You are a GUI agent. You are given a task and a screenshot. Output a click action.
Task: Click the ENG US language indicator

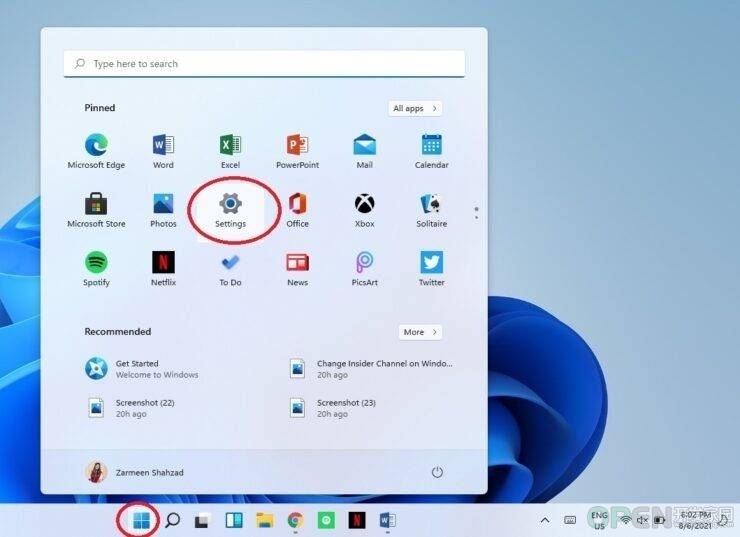click(599, 520)
